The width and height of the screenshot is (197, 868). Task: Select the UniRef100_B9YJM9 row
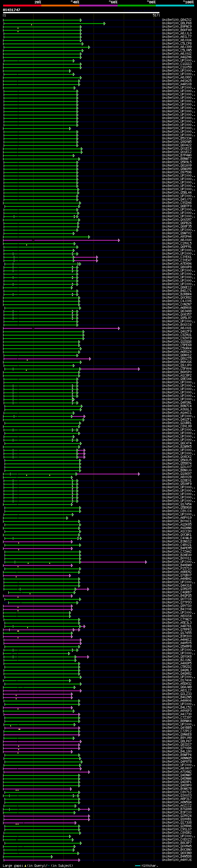pyautogui.click(x=177, y=738)
